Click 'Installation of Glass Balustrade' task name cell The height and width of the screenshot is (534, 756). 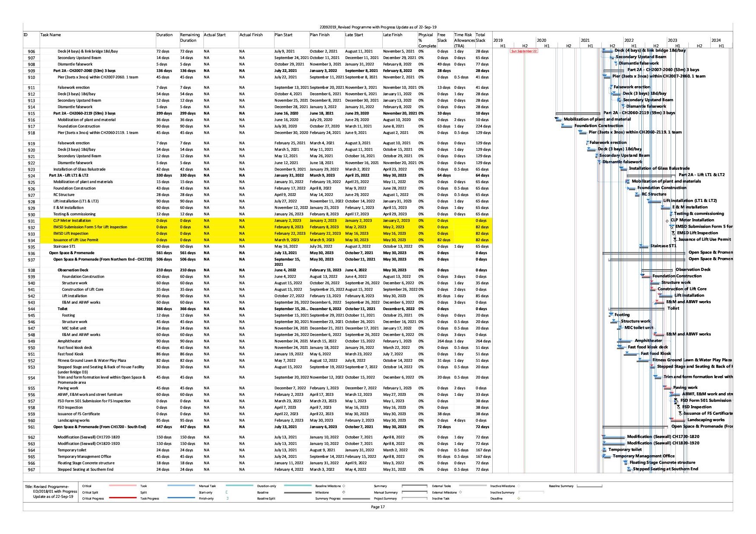pos(79,170)
